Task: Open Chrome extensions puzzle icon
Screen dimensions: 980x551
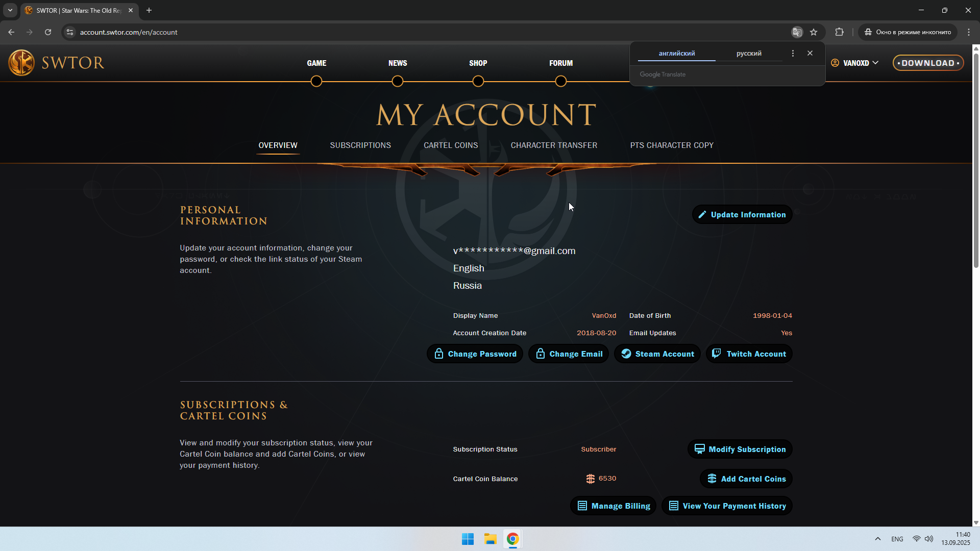Action: pos(839,32)
